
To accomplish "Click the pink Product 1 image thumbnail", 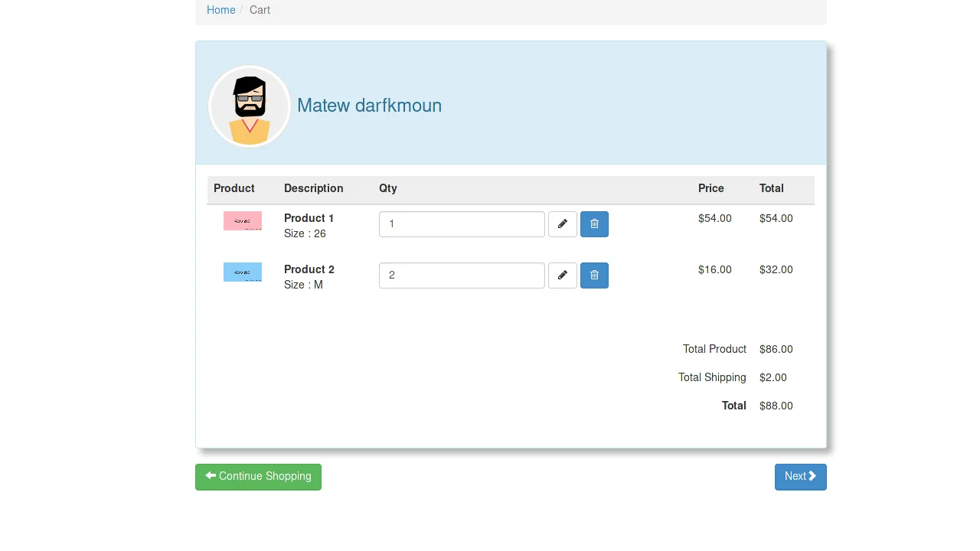I will coord(243,220).
